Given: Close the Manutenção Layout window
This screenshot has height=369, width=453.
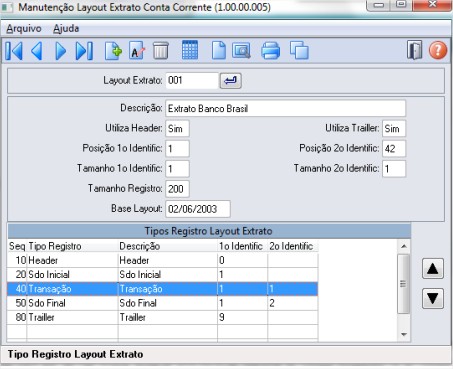Looking at the screenshot, I should tap(432, 5).
